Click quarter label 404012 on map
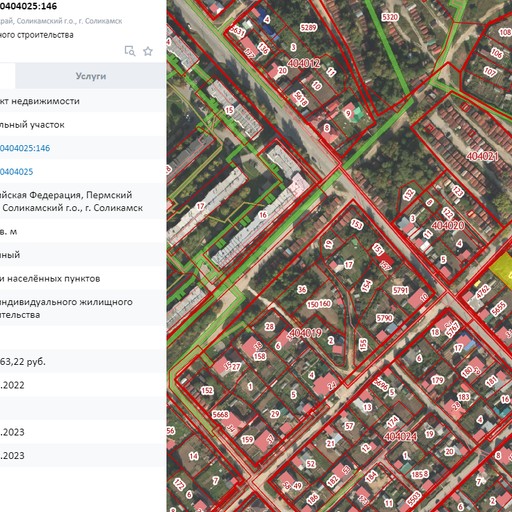 pyautogui.click(x=303, y=63)
